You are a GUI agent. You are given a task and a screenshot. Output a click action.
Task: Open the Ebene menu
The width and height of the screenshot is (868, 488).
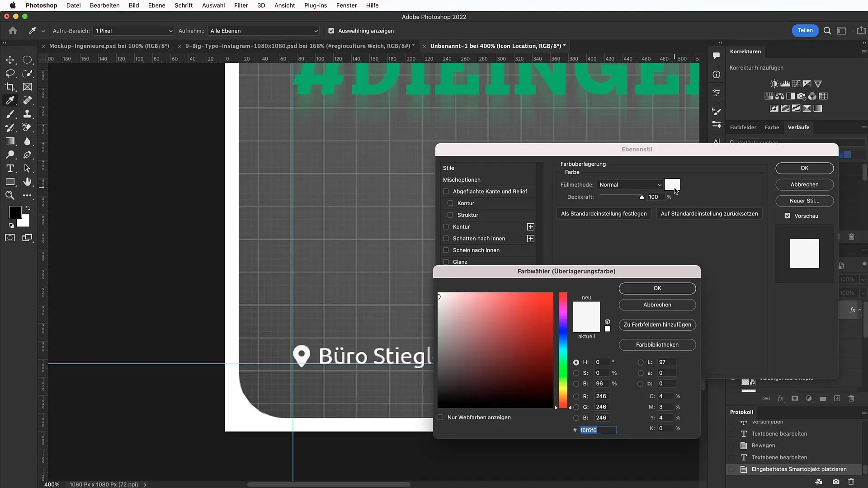(156, 5)
